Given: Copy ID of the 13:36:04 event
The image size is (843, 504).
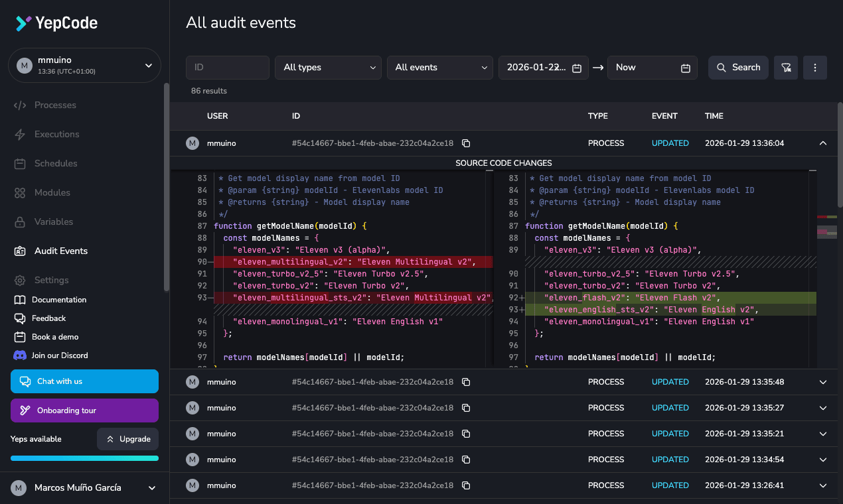Looking at the screenshot, I should (x=466, y=143).
